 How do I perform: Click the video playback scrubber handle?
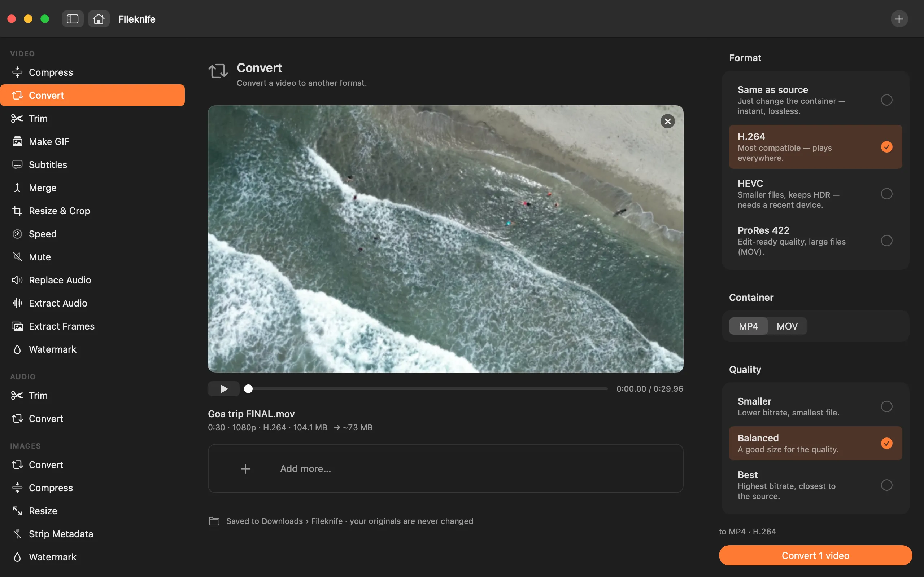coord(248,388)
